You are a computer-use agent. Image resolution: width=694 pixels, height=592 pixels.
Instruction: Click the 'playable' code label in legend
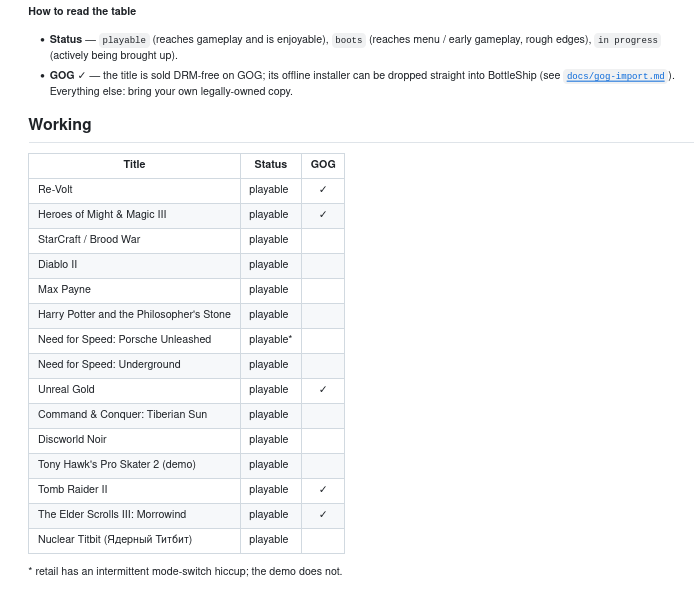tap(124, 40)
